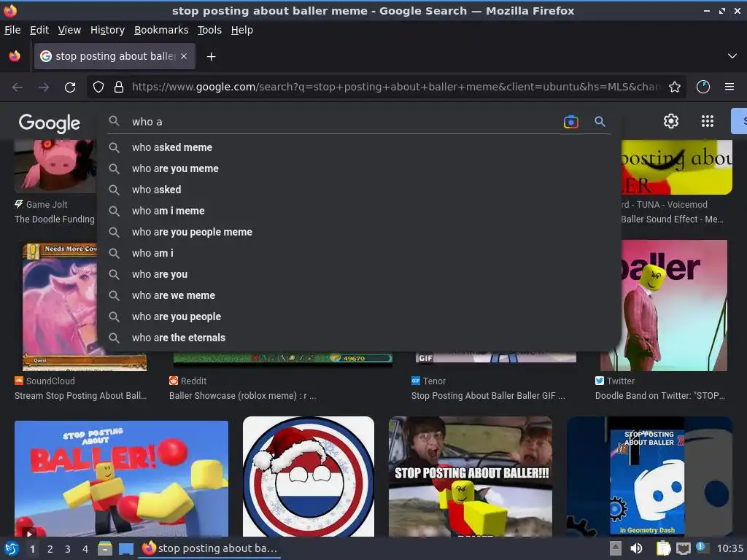Open the Geometry Dash Discord thumbnail
The height and width of the screenshot is (560, 747).
point(649,477)
